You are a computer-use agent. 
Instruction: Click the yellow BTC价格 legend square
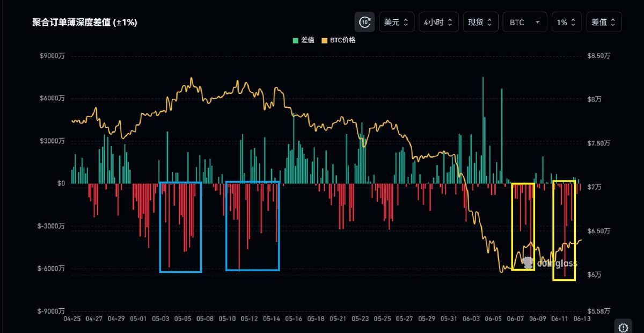coord(325,40)
